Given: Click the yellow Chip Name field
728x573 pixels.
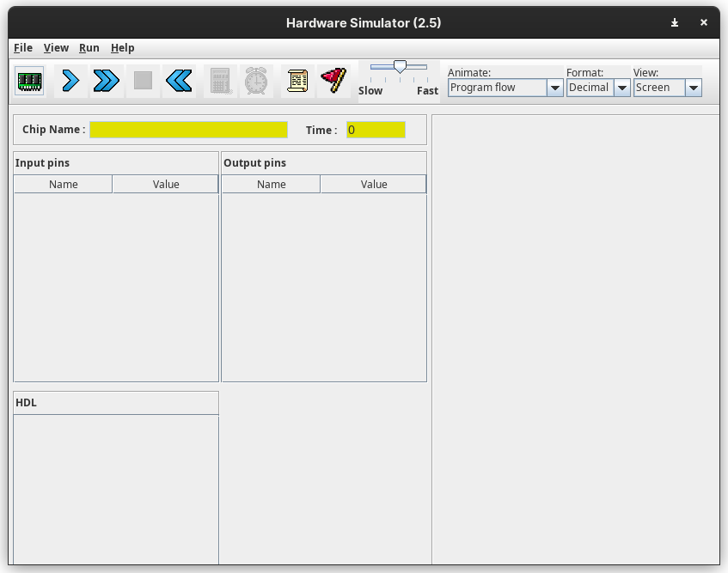Looking at the screenshot, I should [x=188, y=130].
